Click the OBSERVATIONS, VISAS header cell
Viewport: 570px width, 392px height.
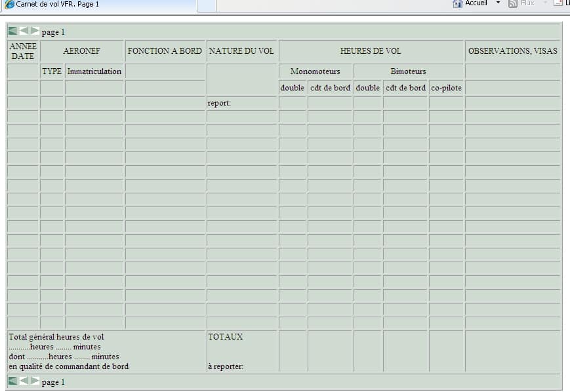pos(513,50)
